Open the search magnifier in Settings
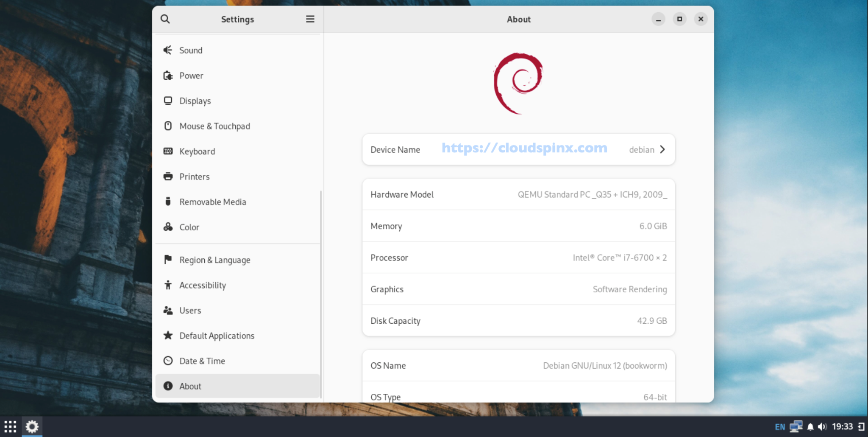 (x=165, y=19)
